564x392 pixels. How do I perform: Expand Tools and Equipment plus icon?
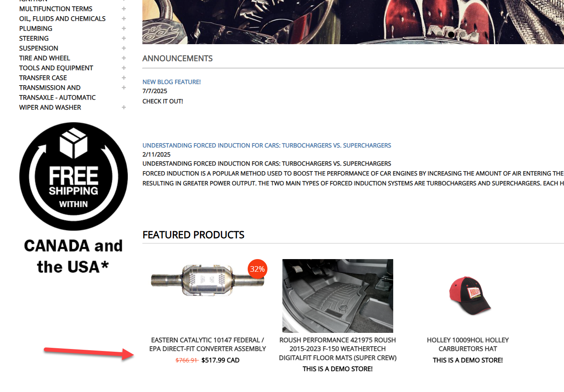point(124,68)
